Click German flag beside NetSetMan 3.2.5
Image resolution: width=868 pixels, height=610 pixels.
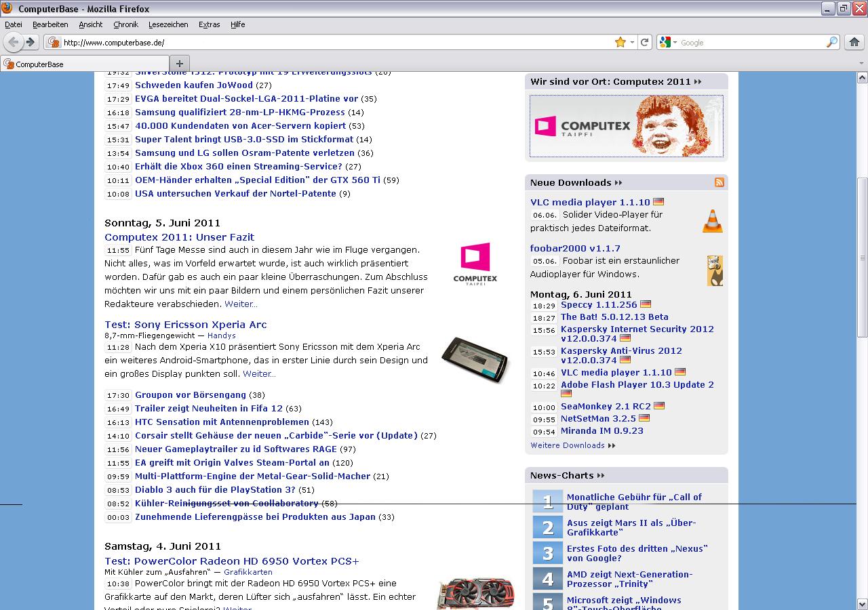(x=644, y=418)
